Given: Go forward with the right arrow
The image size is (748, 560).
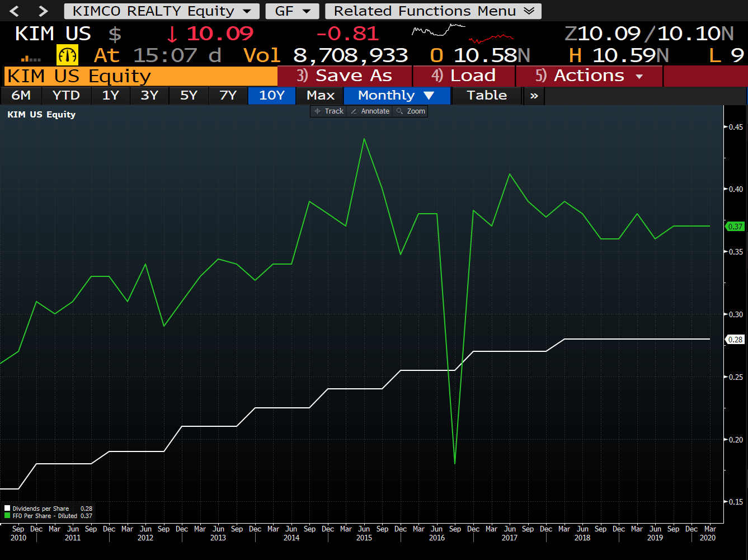Looking at the screenshot, I should coord(43,11).
